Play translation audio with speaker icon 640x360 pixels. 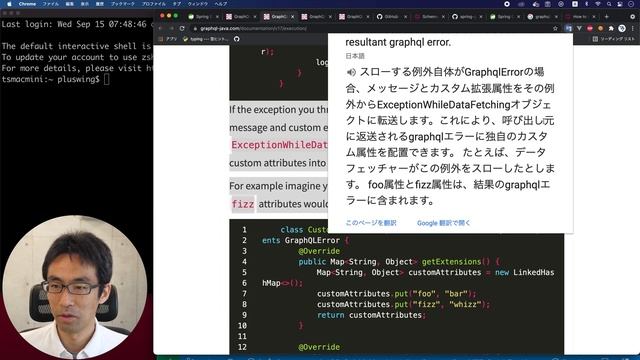coord(351,72)
